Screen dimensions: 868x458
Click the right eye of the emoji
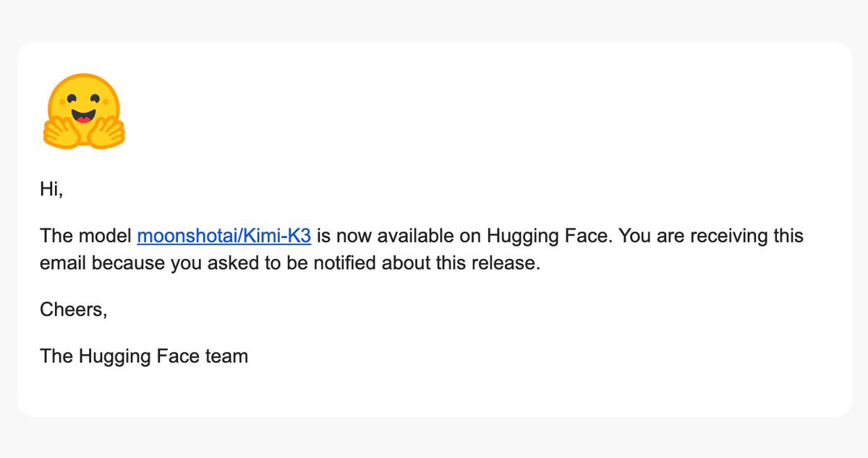coord(97,97)
